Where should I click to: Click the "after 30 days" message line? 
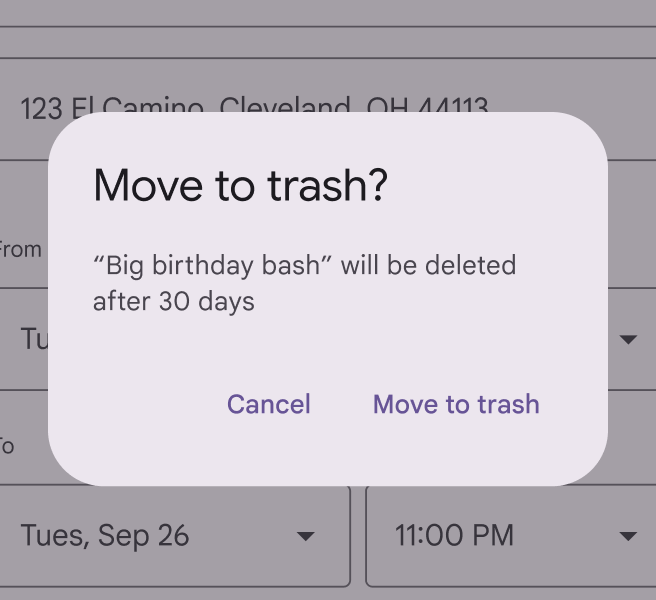point(174,301)
